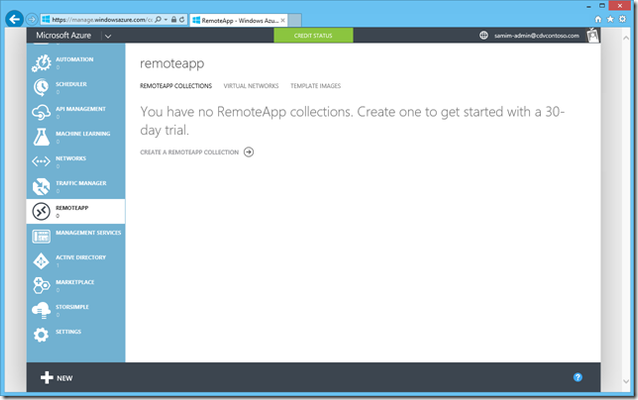Open API Management cloud icon
This screenshot has height=400, width=638.
pos(42,113)
